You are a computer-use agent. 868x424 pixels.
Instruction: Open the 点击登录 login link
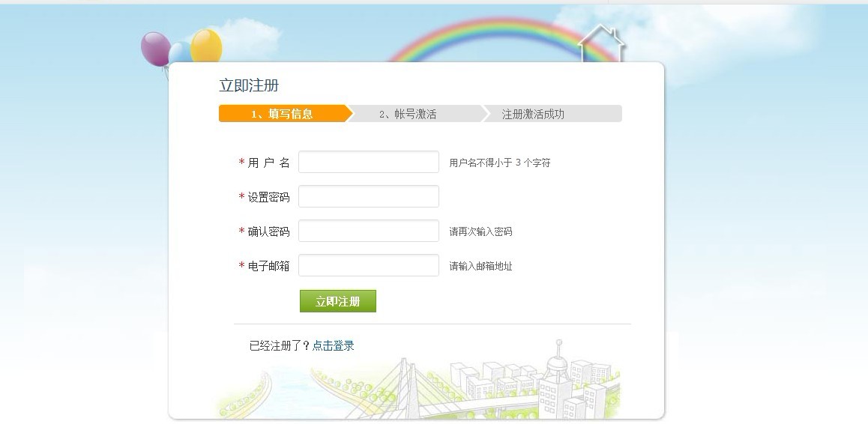333,345
